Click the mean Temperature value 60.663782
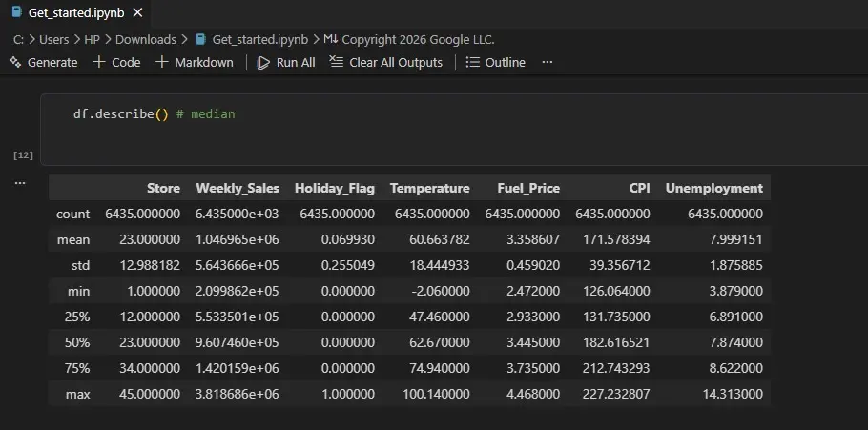Viewport: 868px width, 430px height. [440, 239]
